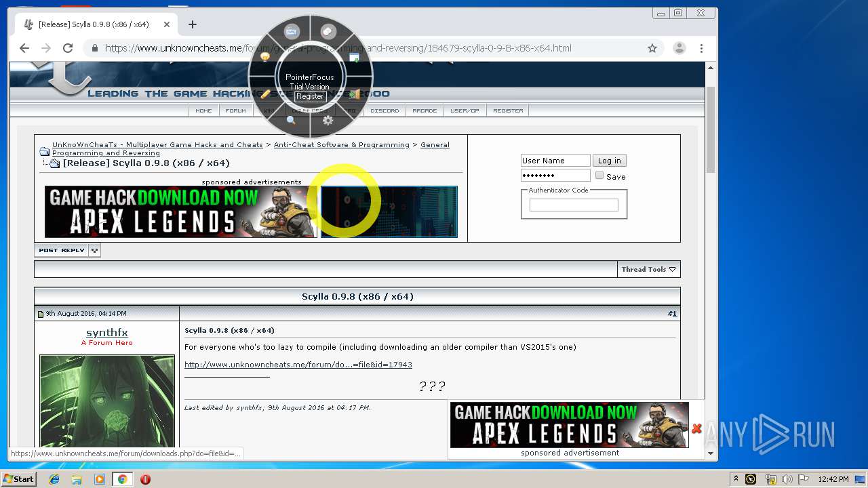Click the page vertical scrollbar
This screenshot has height=488, width=868.
711,129
